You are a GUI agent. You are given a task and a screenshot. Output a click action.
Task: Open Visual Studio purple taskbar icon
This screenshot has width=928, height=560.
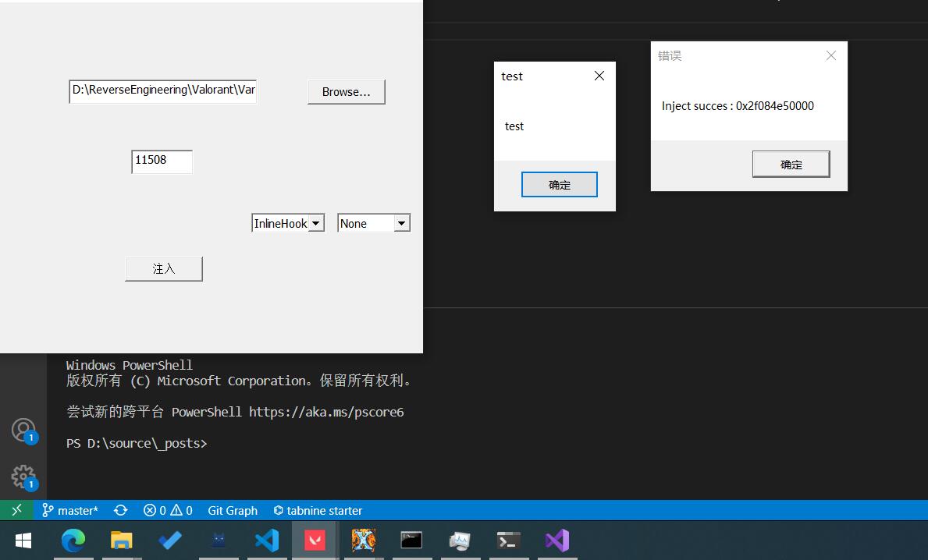556,541
